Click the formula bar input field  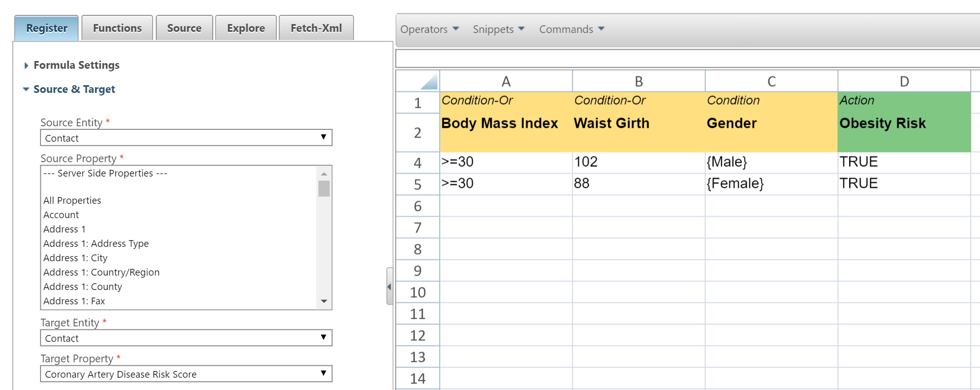[x=688, y=59]
